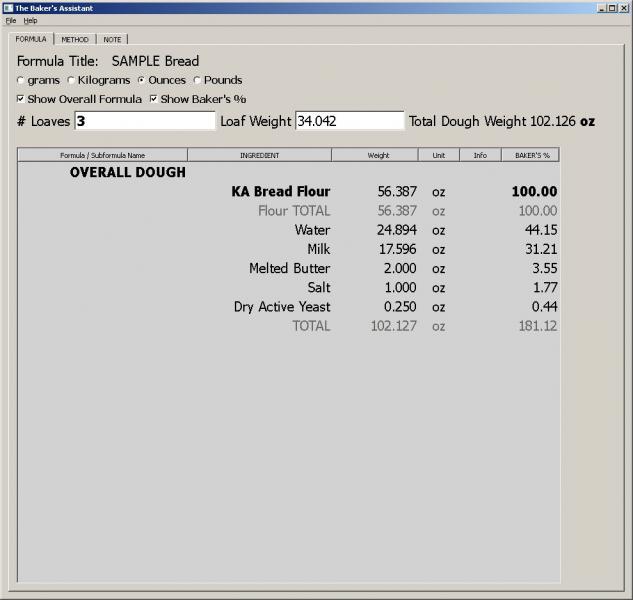Image resolution: width=633 pixels, height=600 pixels.
Task: Uncheck Show Overall Formula checkbox
Action: pyautogui.click(x=21, y=99)
